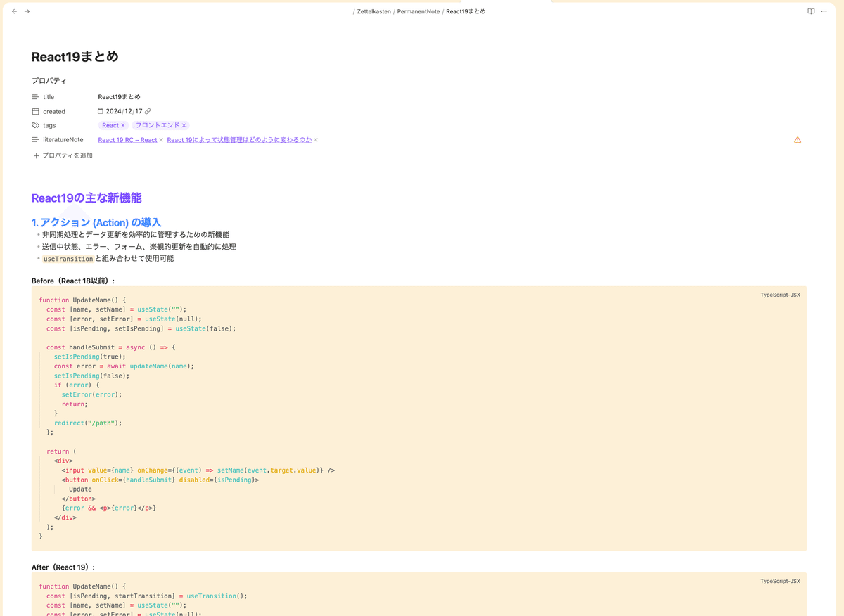844x616 pixels.
Task: Click the created property name label
Action: tap(54, 111)
